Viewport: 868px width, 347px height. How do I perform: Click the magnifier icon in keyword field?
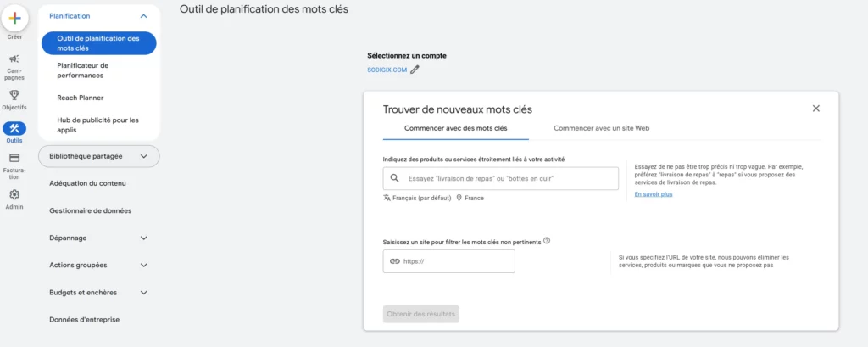coord(395,178)
